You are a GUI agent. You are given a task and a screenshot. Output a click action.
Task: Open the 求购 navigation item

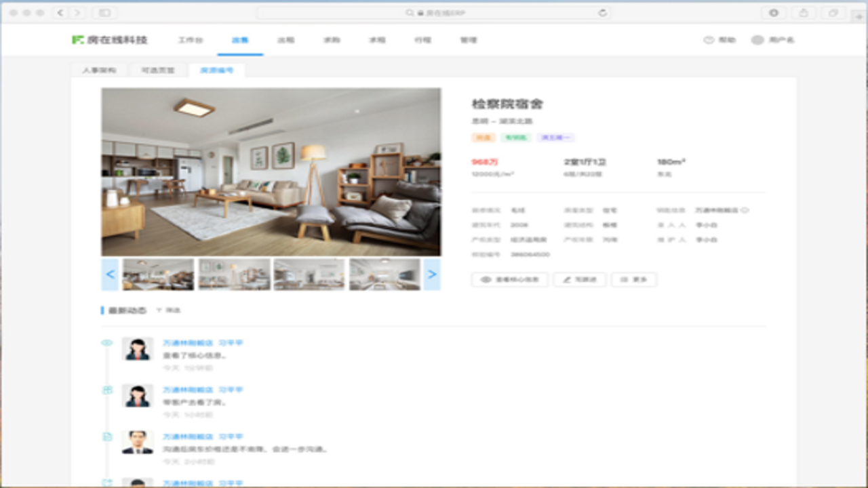click(331, 40)
